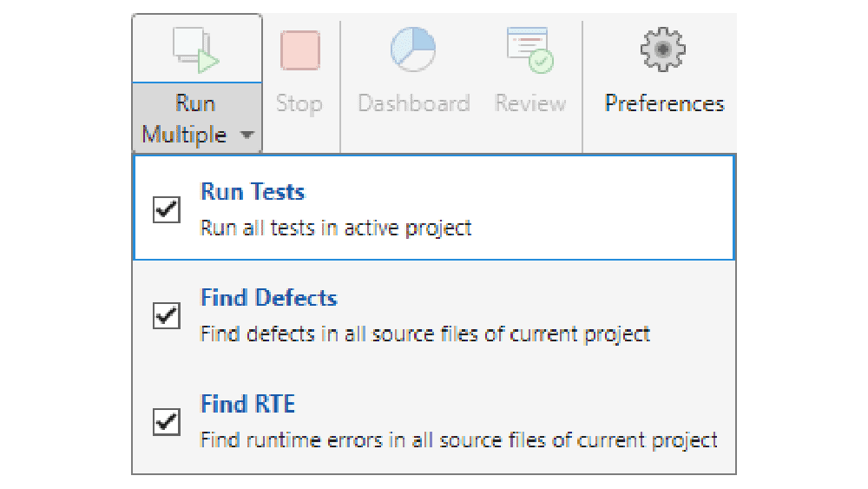Click the Stop button label
Viewport: 868px width, 489px height.
pos(299,104)
